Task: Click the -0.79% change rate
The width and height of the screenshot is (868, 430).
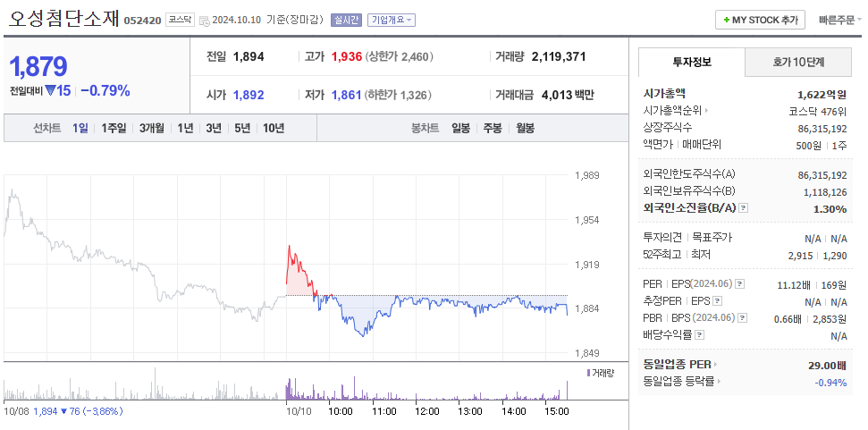Action: click(105, 91)
